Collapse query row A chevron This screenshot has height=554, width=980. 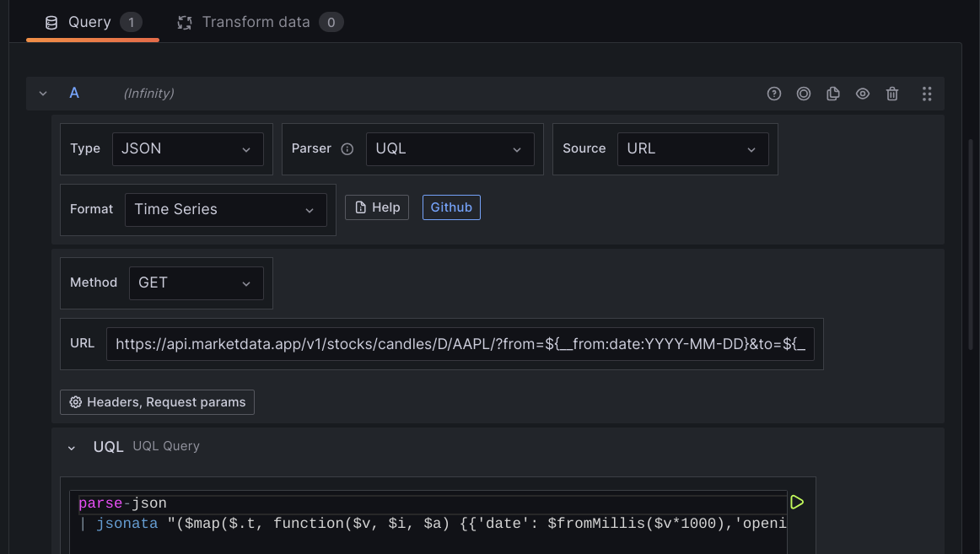[x=43, y=94]
